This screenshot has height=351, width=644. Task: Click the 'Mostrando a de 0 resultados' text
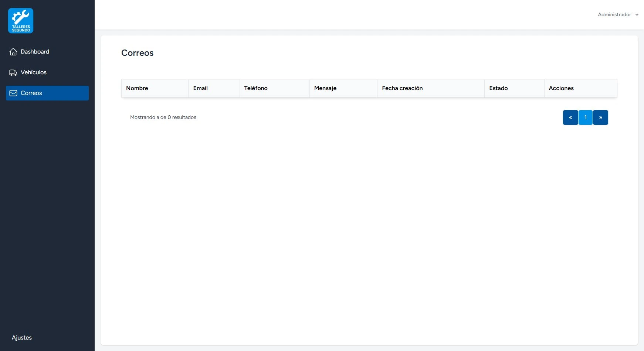tap(163, 117)
